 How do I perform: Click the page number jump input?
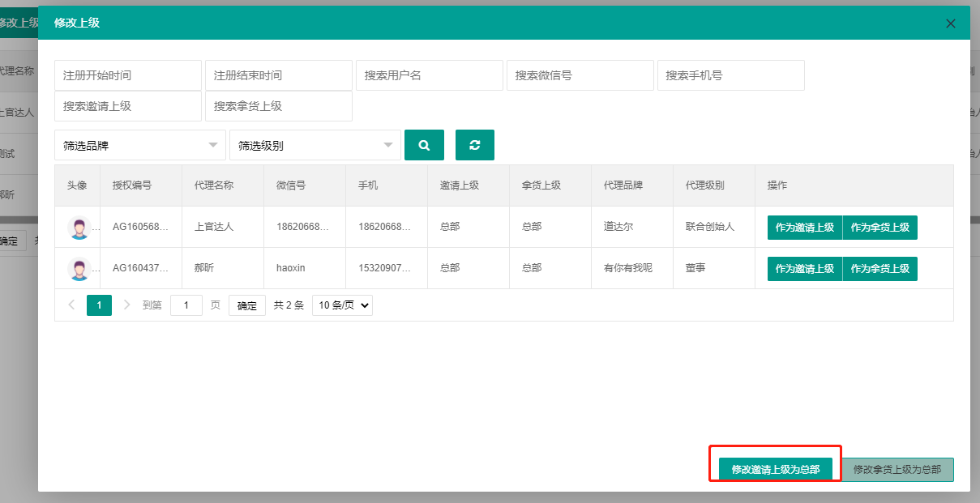tap(186, 305)
